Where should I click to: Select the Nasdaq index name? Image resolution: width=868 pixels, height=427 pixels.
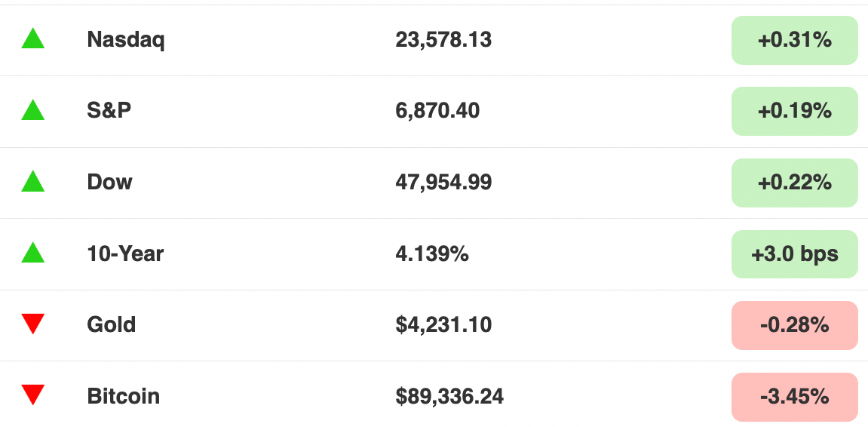click(x=126, y=40)
